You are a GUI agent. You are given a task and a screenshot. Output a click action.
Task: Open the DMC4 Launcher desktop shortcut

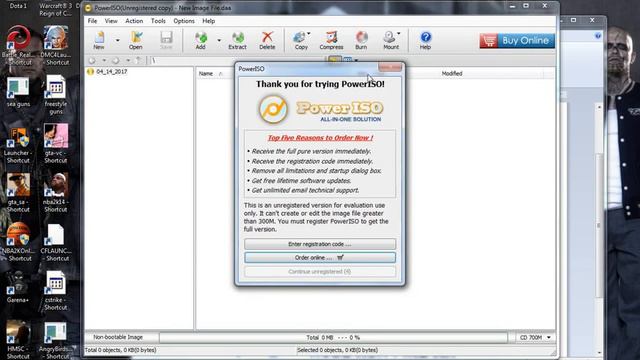56,44
